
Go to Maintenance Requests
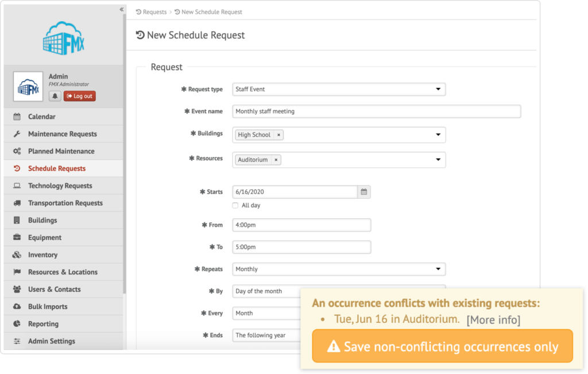tap(62, 134)
